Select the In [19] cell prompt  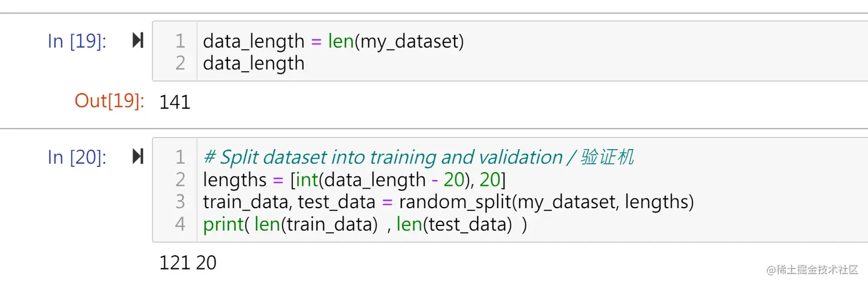point(77,41)
